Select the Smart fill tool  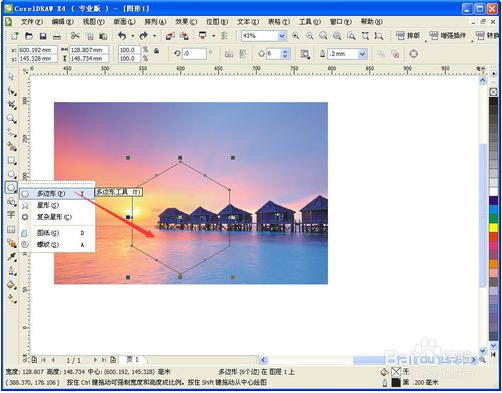click(11, 146)
